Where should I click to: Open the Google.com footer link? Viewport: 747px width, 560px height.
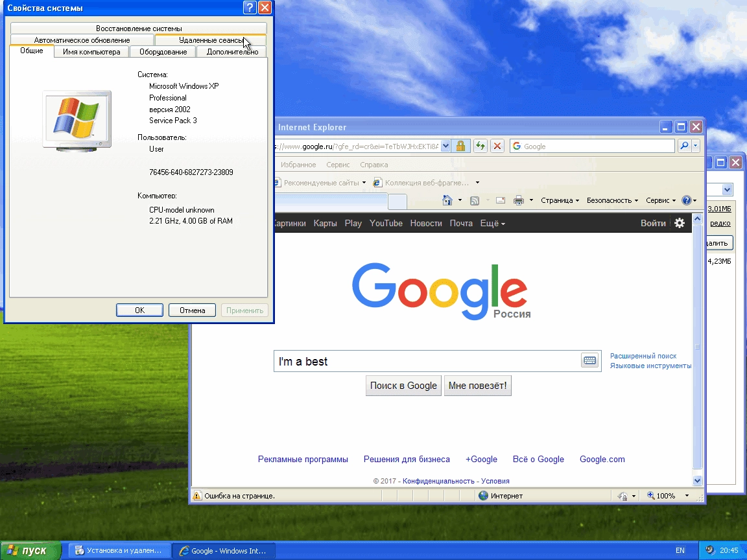602,459
